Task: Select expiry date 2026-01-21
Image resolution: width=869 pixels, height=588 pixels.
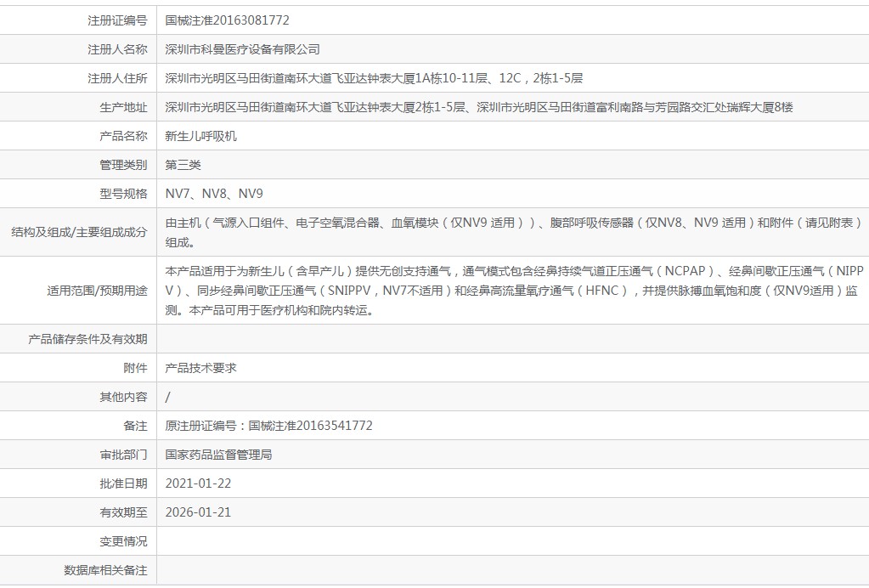Action: pos(198,512)
